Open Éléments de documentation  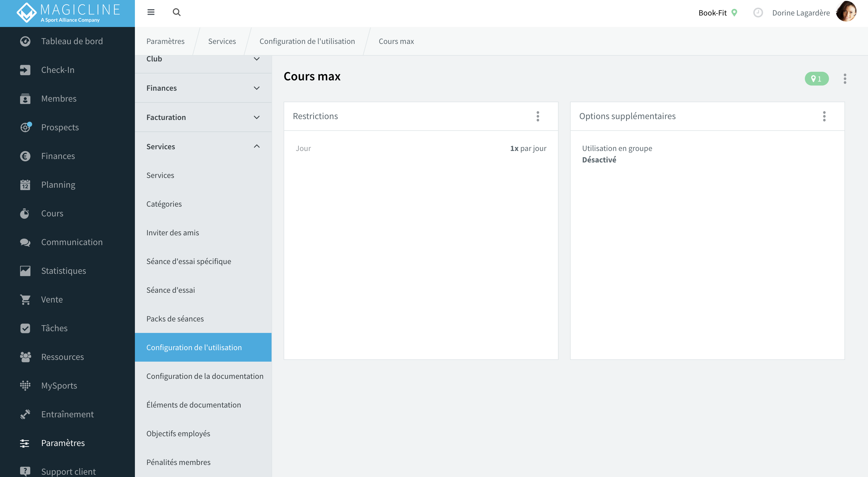tap(203, 405)
